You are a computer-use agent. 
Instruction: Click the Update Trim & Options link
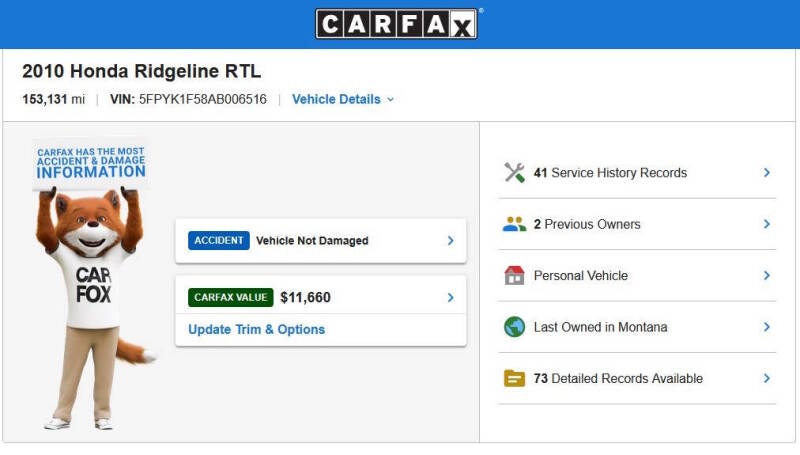click(257, 330)
